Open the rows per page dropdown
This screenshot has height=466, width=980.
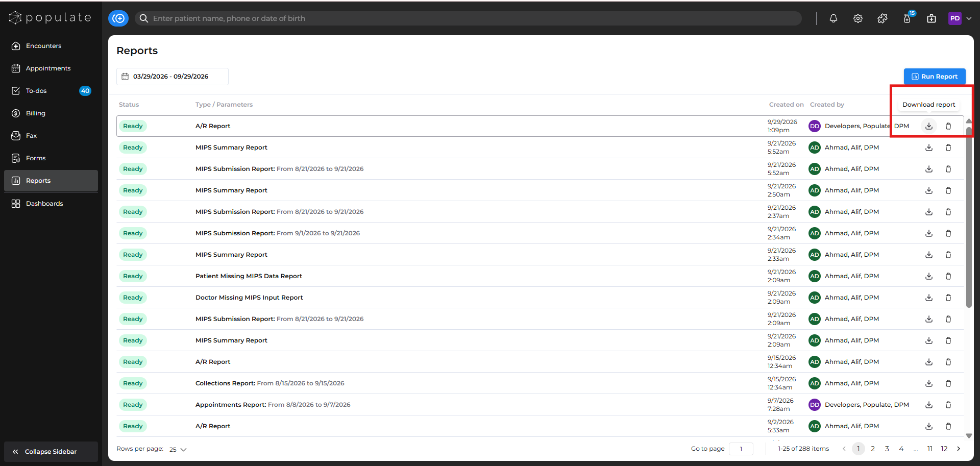[x=178, y=450]
